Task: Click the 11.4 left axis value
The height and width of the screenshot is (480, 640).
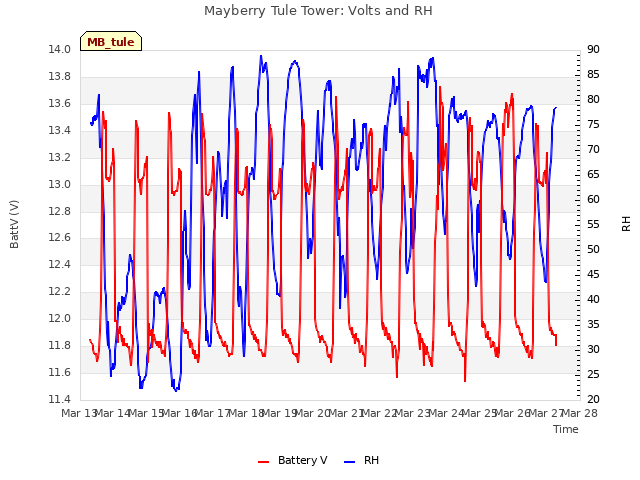Action: [x=60, y=399]
